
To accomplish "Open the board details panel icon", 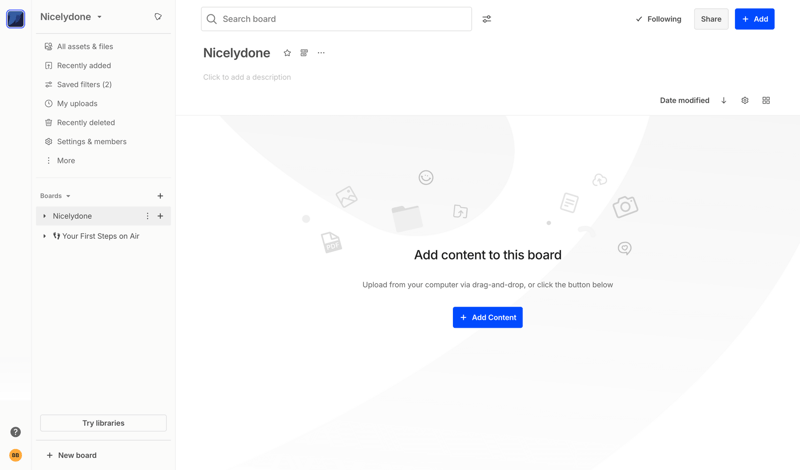I will [x=304, y=53].
